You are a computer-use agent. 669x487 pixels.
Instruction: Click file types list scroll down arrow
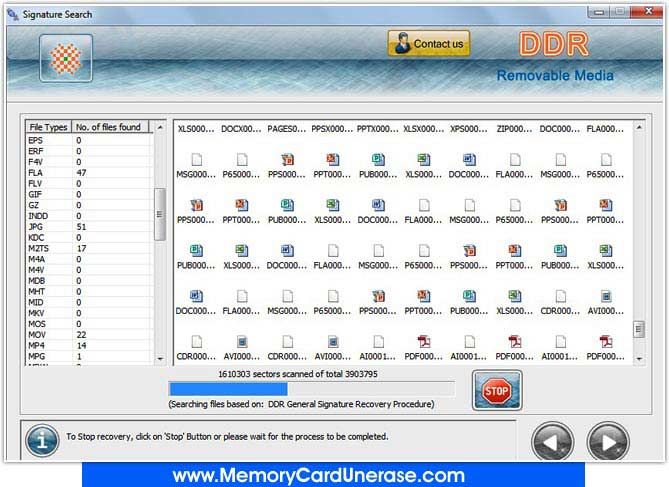pyautogui.click(x=160, y=359)
